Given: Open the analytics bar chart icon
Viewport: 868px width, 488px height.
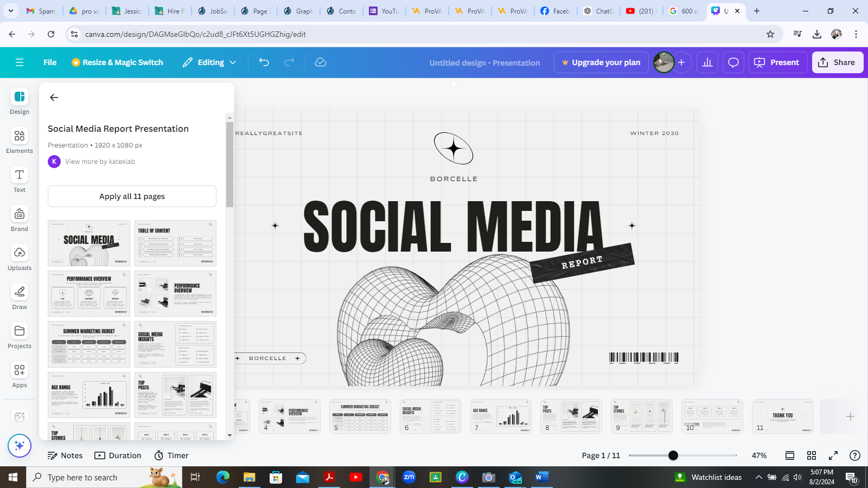Looking at the screenshot, I should (707, 62).
